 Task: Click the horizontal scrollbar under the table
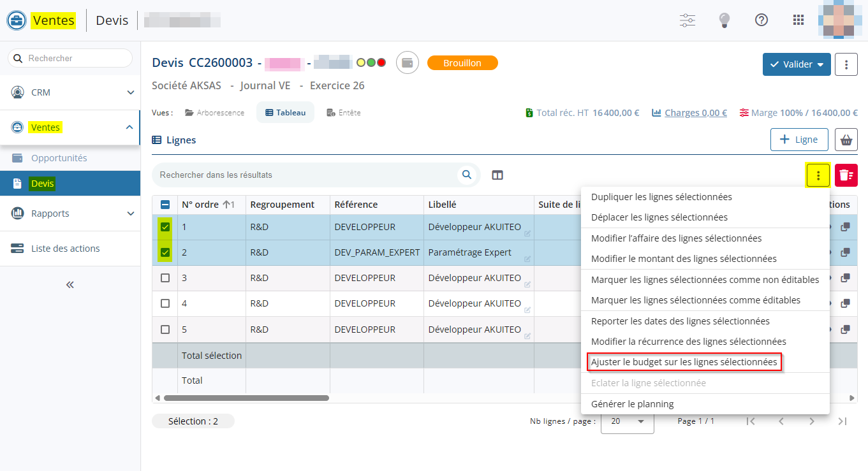click(x=246, y=398)
